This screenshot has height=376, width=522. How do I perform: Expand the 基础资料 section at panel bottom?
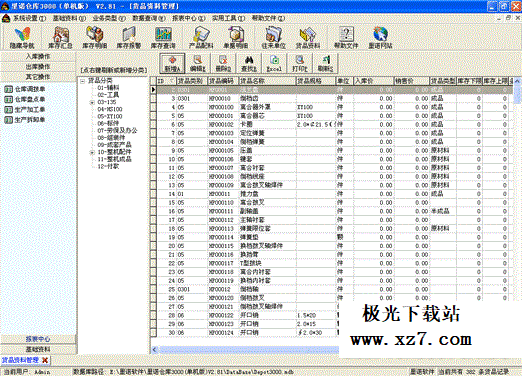(38, 349)
